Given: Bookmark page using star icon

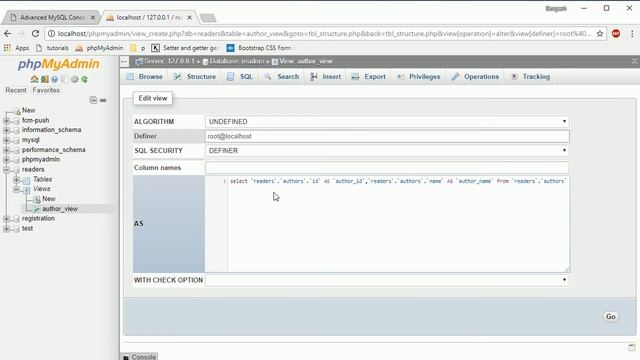Looking at the screenshot, I should [600, 33].
